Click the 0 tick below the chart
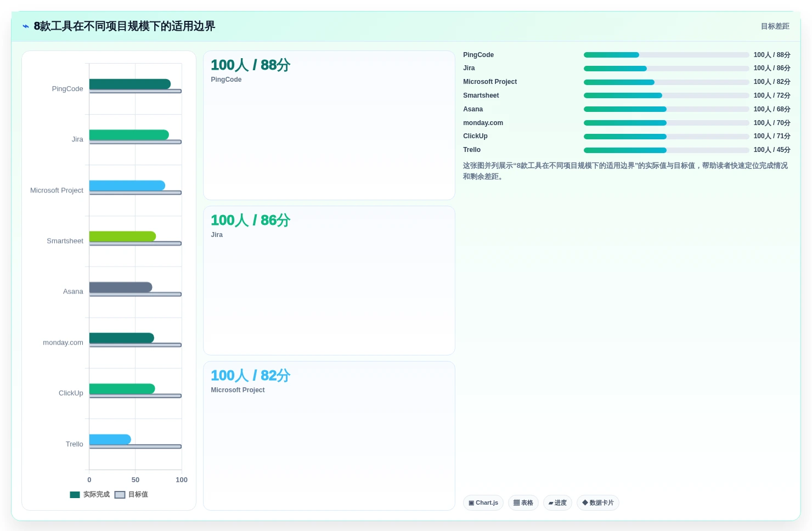 coord(89,480)
